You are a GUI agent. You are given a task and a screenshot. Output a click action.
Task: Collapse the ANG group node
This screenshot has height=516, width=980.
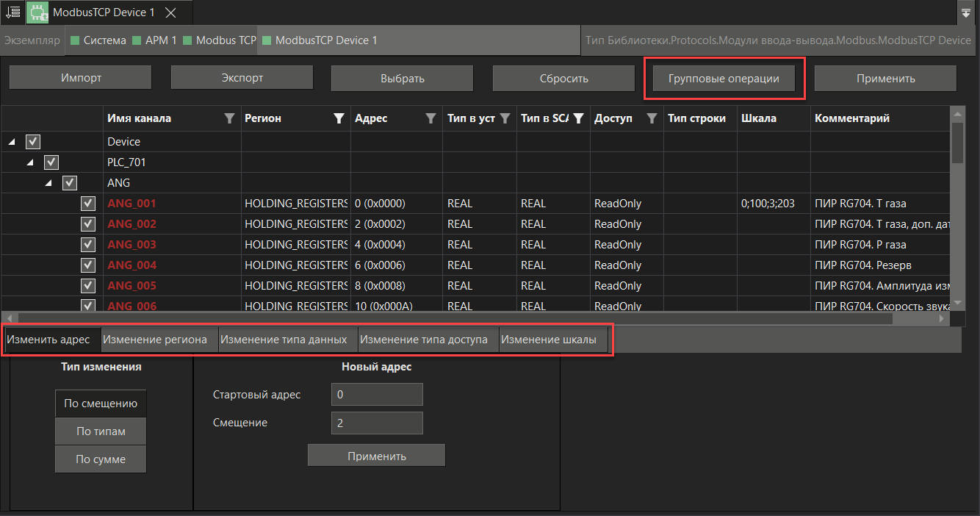pos(49,183)
